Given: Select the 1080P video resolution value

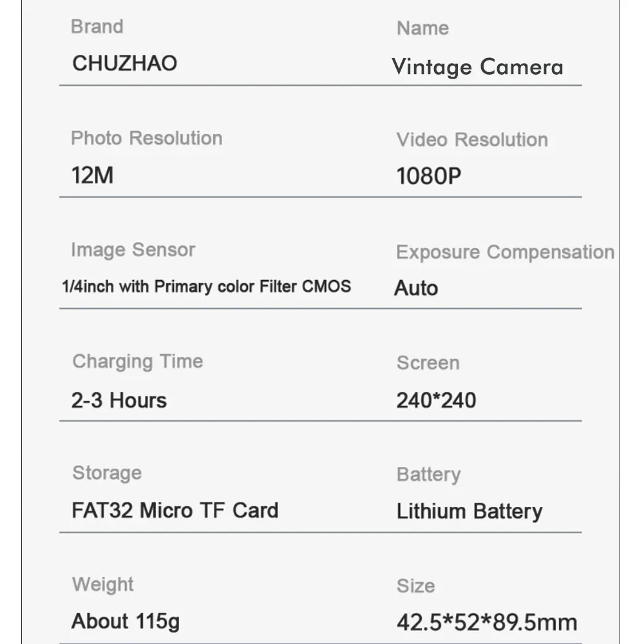Looking at the screenshot, I should tap(429, 176).
